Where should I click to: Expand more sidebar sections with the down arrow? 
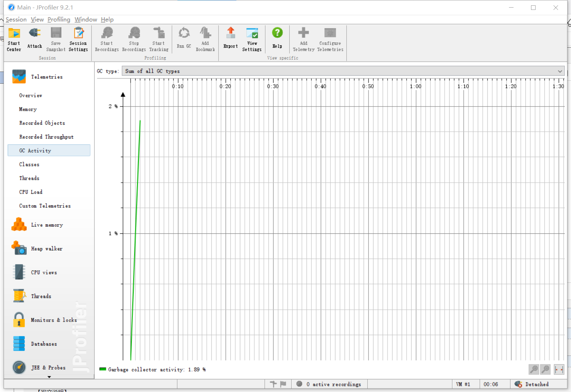[49, 377]
